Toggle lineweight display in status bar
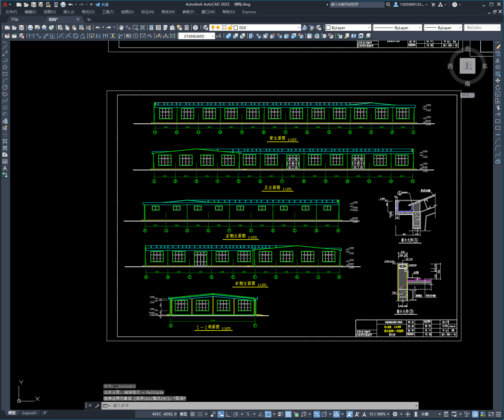504x420 pixels. (280, 414)
